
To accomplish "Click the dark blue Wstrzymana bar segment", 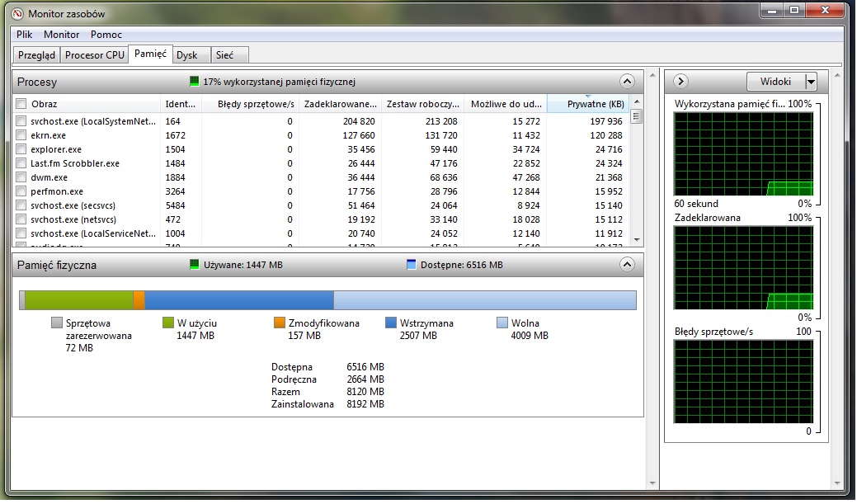I will click(x=239, y=300).
